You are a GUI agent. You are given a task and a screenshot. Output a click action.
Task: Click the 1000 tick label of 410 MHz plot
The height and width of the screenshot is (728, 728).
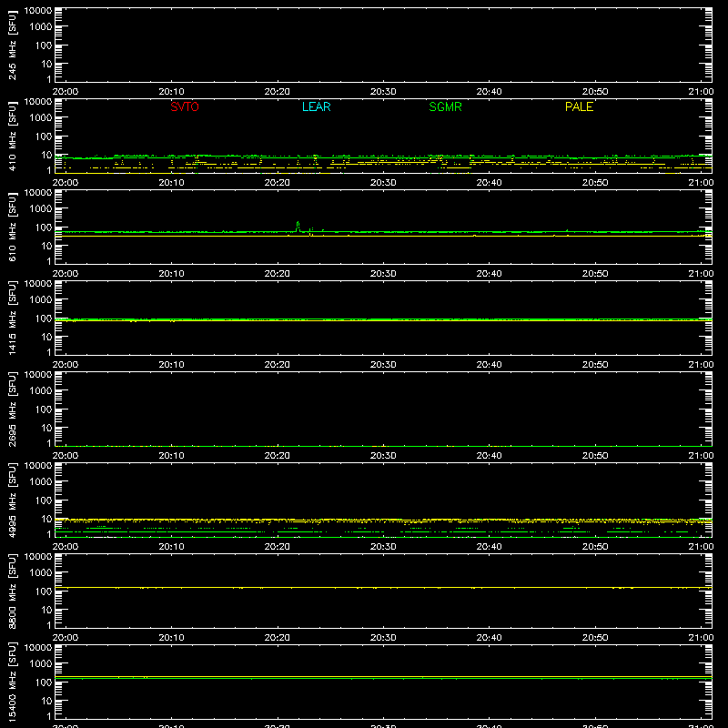[41, 118]
